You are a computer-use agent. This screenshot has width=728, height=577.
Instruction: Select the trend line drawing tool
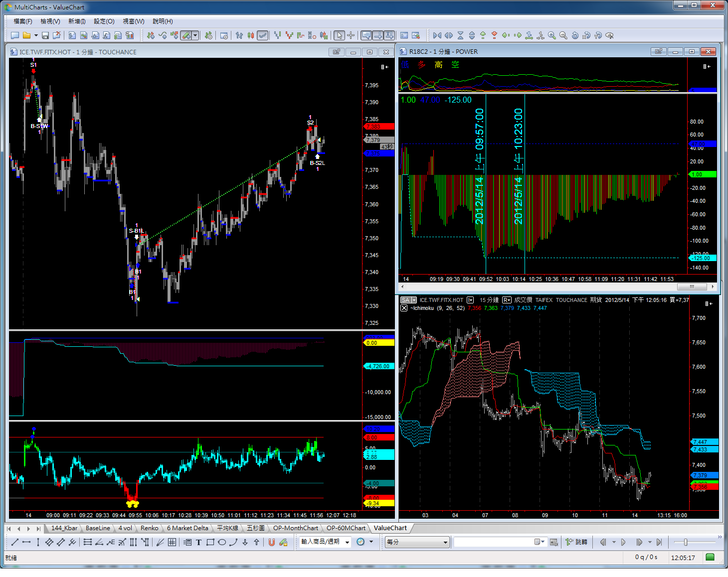[x=15, y=542]
